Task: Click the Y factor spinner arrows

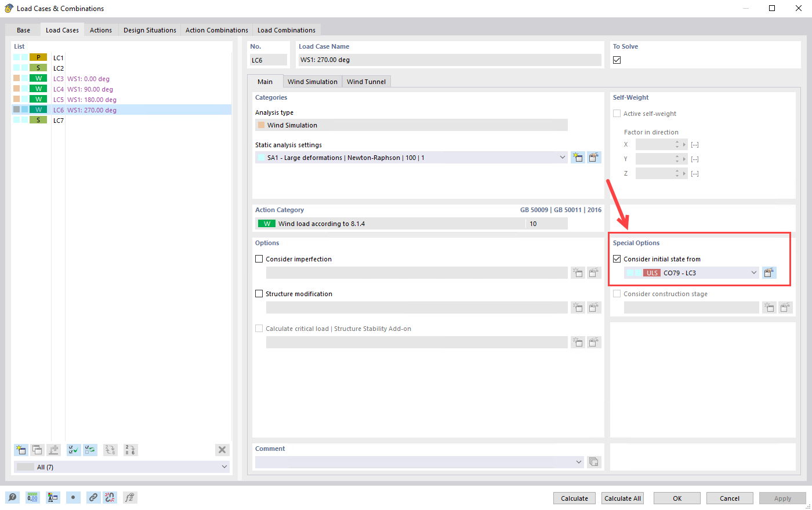Action: (677, 159)
